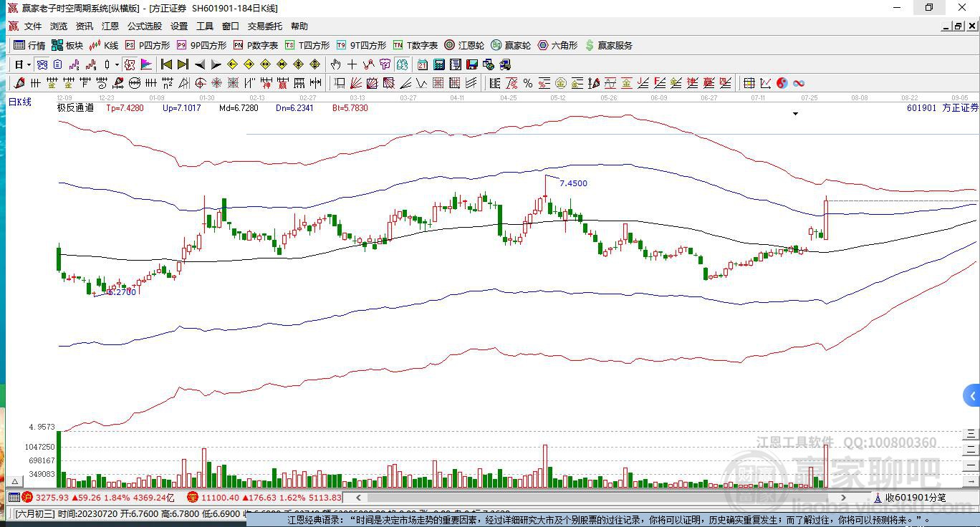Image resolution: width=980 pixels, height=527 pixels.
Task: Toggle the red spiral chart mode button
Action: pyautogui.click(x=130, y=64)
